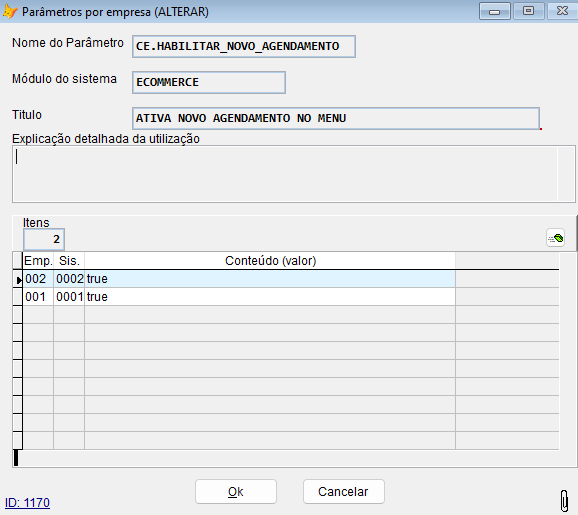Focus the Nome do Parâmetro field
The height and width of the screenshot is (515, 578).
point(244,46)
